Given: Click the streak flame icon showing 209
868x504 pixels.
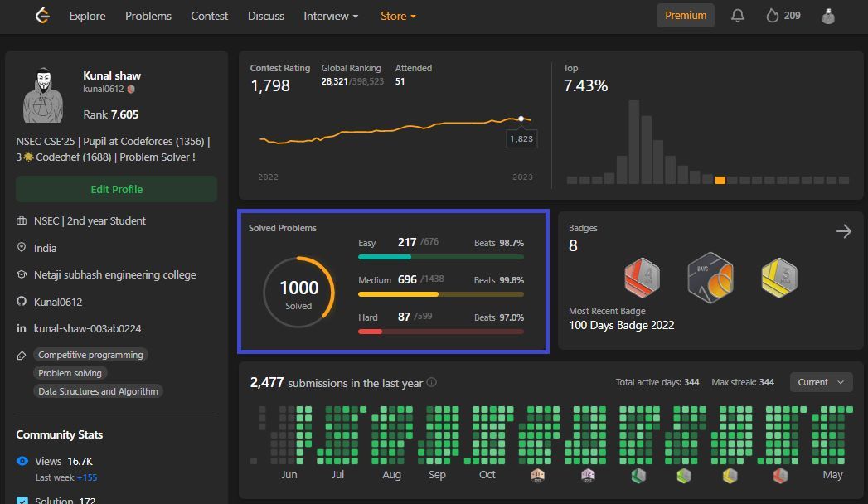Looking at the screenshot, I should pos(772,16).
